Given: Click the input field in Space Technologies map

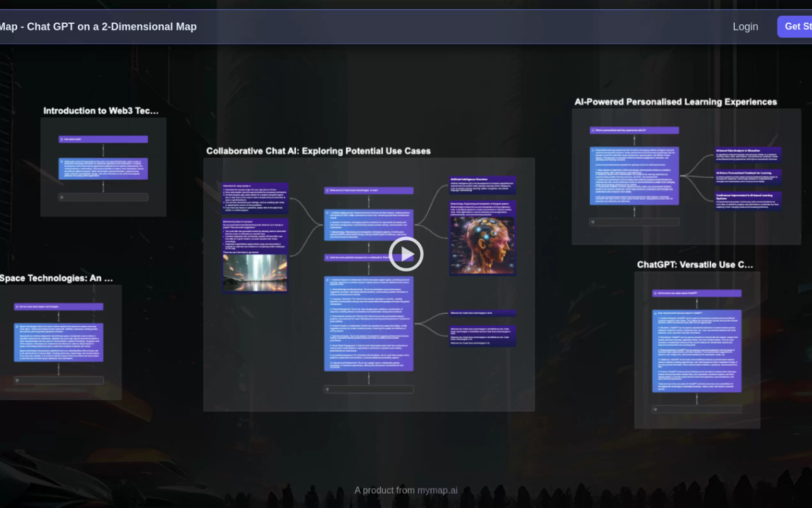Looking at the screenshot, I should 59,380.
